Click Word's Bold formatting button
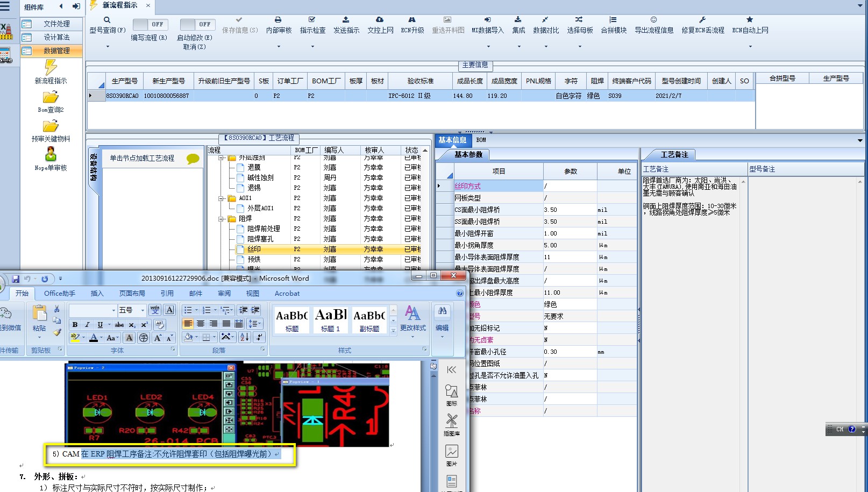The image size is (868, 492). 75,325
